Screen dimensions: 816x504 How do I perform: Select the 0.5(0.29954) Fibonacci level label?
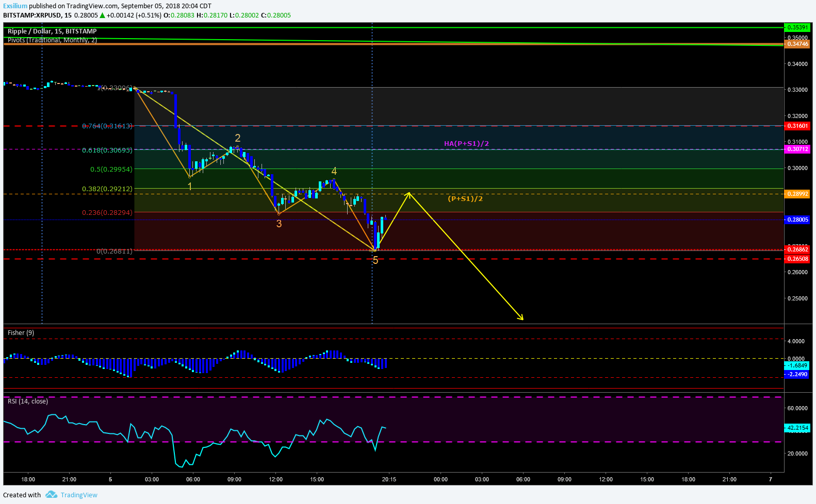111,170
